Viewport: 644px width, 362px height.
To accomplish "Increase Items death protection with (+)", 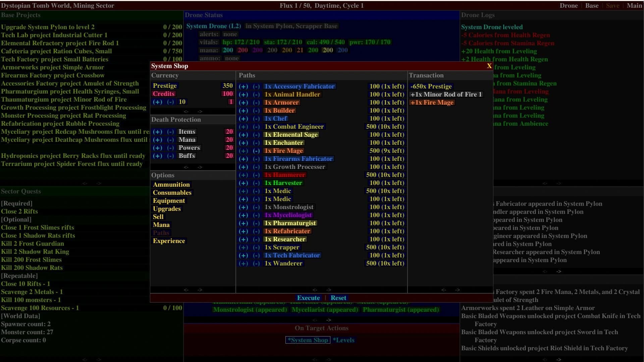I will point(158,132).
